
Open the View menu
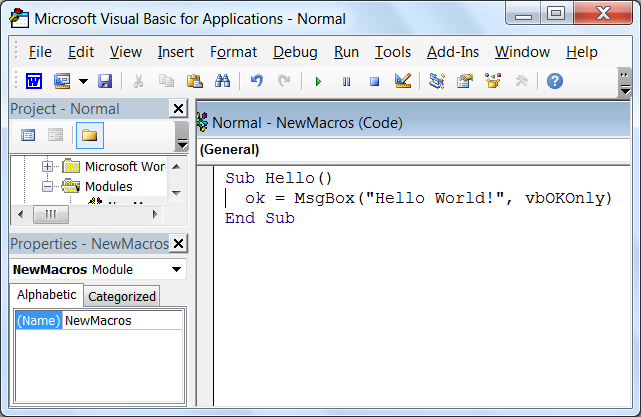pos(126,52)
